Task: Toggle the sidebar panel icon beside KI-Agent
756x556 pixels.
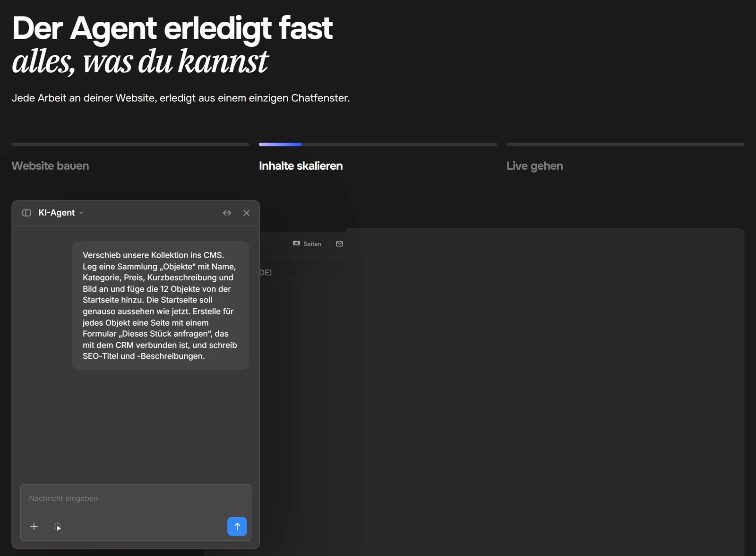Action: tap(26, 213)
